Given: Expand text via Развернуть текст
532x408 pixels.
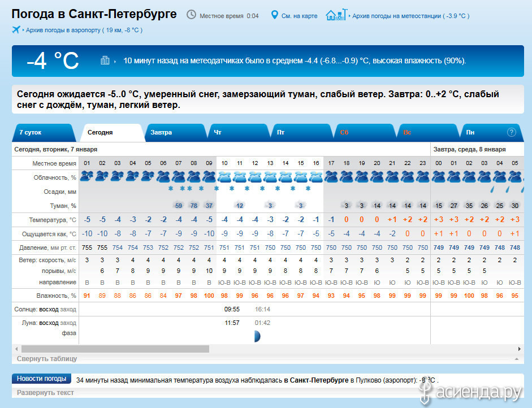Looking at the screenshot, I should pos(45,392).
